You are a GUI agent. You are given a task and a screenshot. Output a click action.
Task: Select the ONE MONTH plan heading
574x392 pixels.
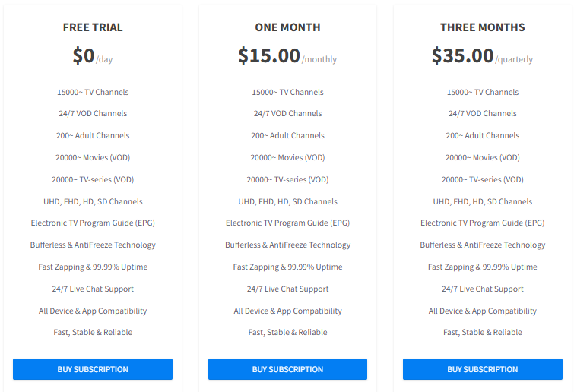287,27
